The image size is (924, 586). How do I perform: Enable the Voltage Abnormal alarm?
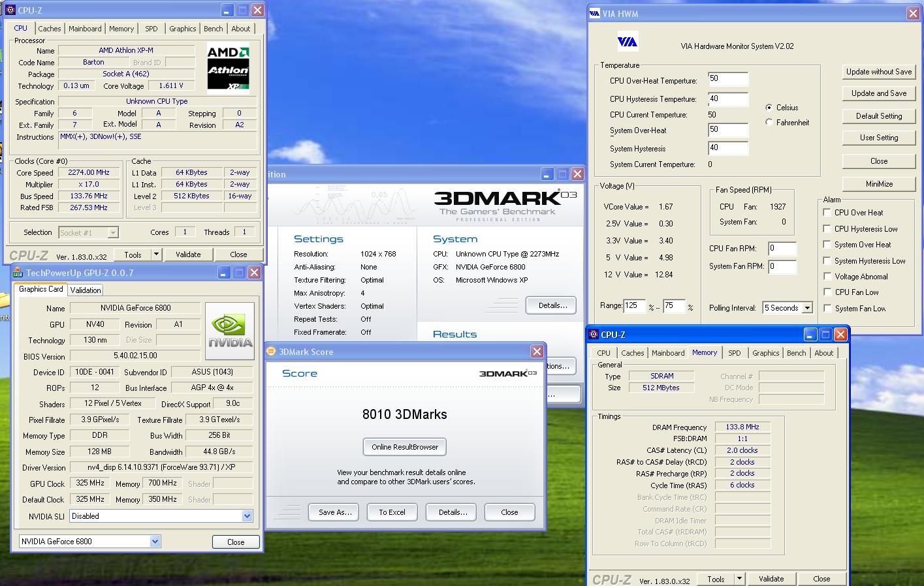click(x=827, y=277)
